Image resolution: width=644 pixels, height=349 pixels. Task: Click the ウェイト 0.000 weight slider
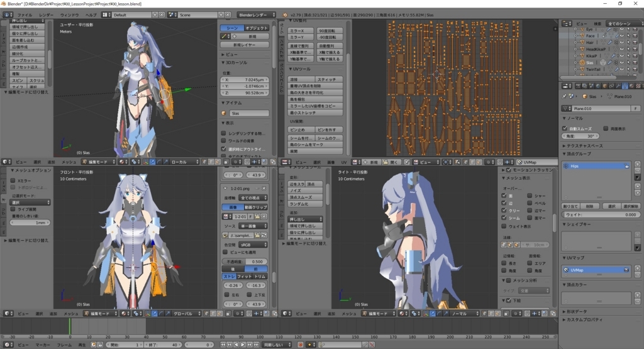[600, 214]
